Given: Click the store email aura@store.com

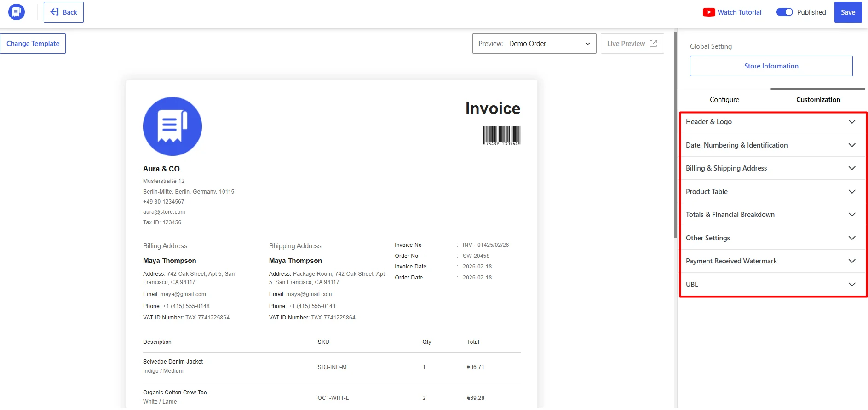Looking at the screenshot, I should (164, 212).
